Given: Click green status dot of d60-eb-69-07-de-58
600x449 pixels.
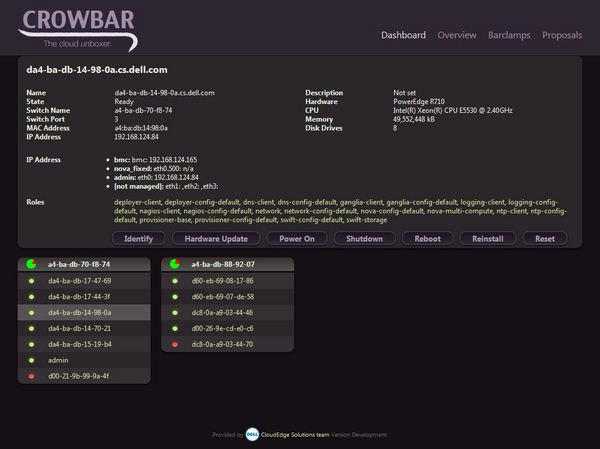Looking at the screenshot, I should 175,297.
